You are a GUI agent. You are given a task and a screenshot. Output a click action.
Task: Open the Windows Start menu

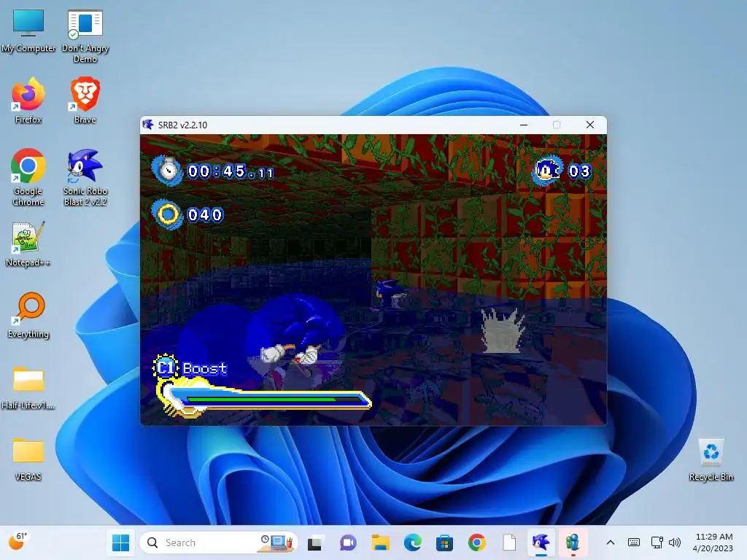pos(120,542)
